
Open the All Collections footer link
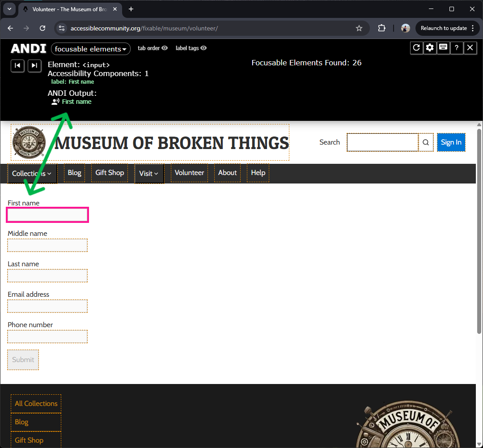[36, 403]
